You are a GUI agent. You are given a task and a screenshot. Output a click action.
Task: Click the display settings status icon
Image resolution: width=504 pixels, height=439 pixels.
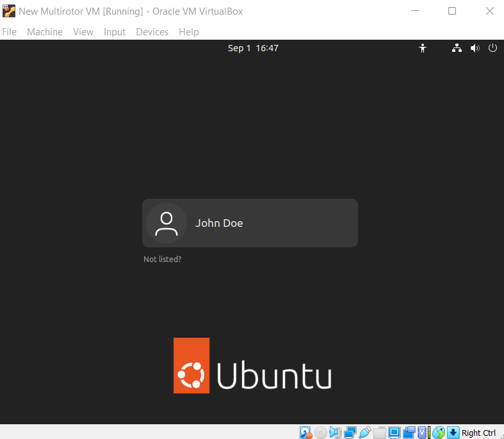394,433
